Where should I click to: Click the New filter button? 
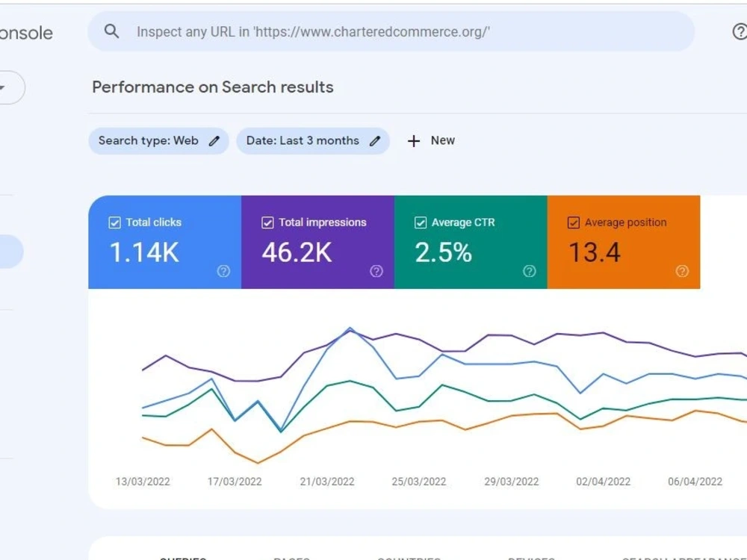coord(431,140)
